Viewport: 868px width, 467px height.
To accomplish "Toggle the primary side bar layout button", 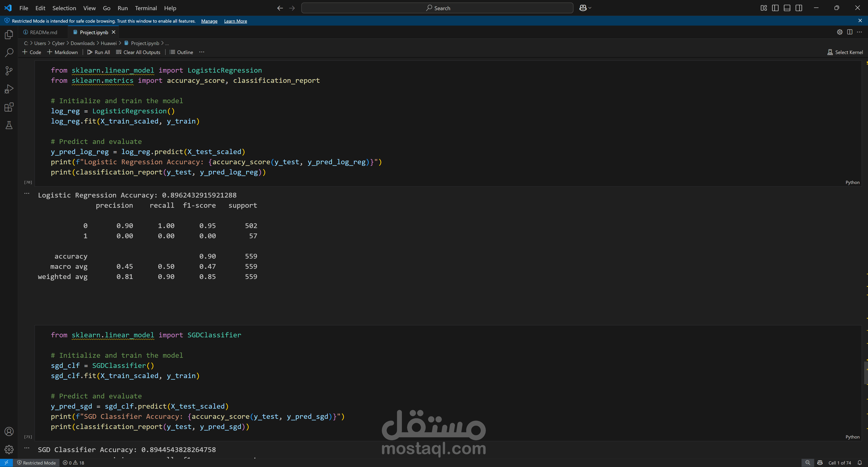I will [775, 8].
